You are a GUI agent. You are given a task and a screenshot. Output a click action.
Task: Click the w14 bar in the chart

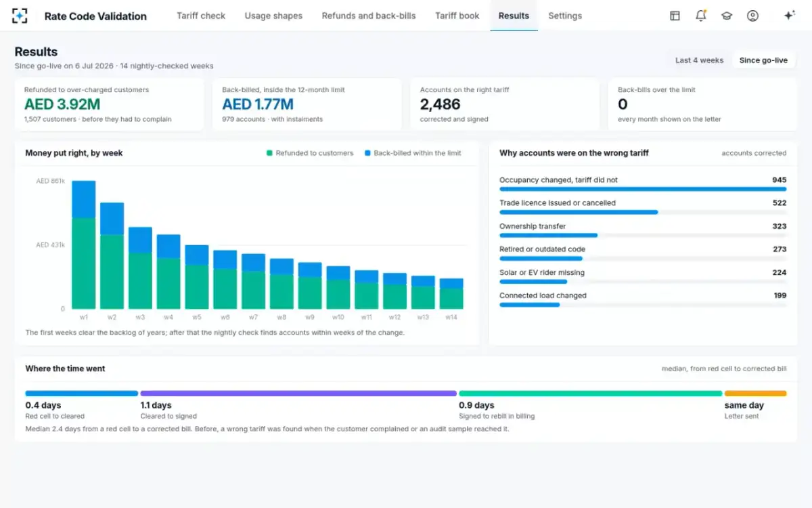point(451,293)
